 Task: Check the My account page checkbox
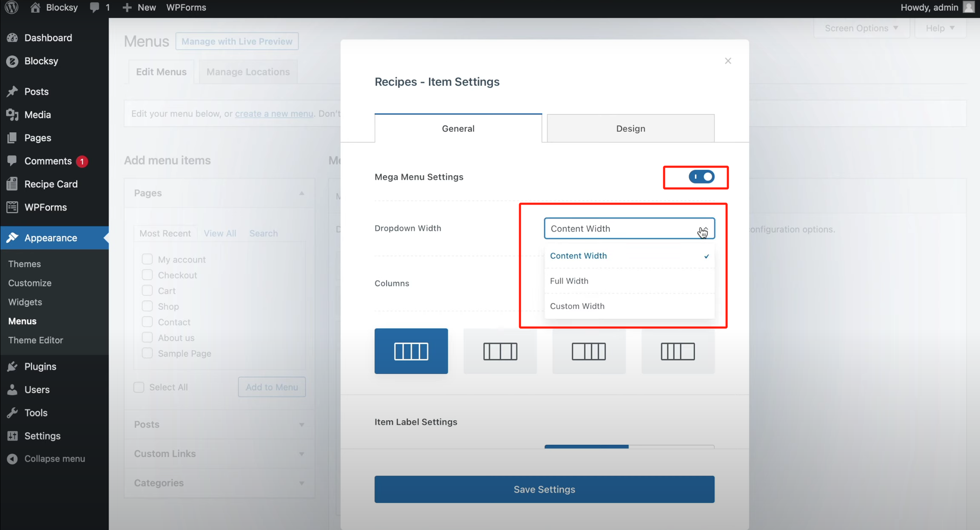click(x=147, y=259)
